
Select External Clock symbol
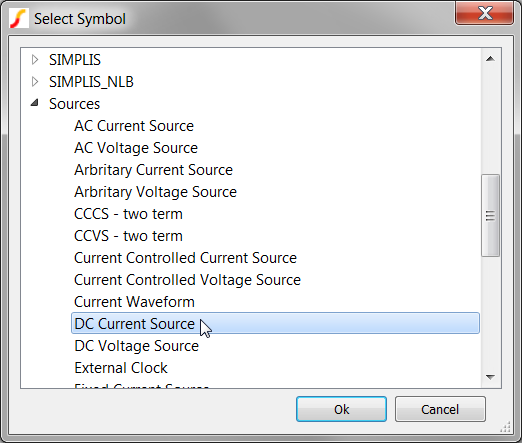click(x=121, y=368)
